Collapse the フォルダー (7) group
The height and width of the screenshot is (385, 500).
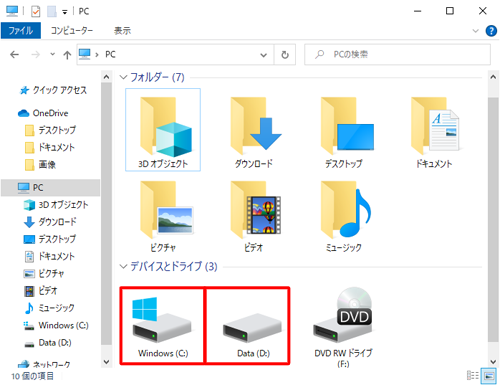point(123,77)
